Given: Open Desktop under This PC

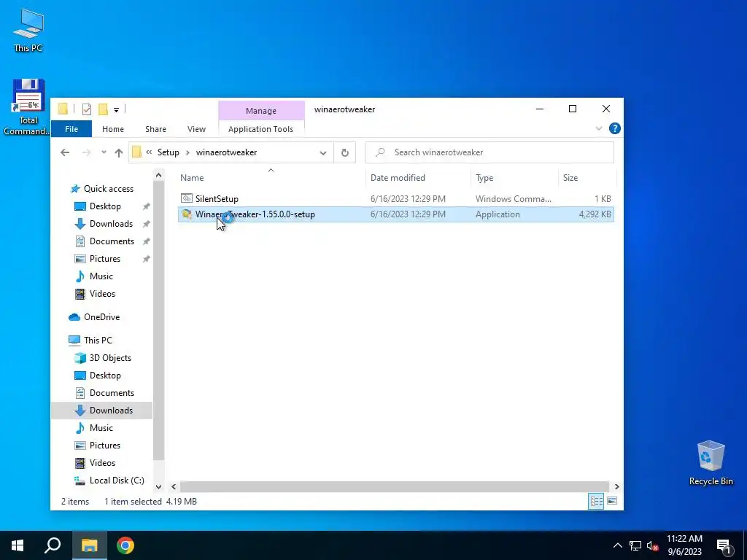Looking at the screenshot, I should point(105,376).
